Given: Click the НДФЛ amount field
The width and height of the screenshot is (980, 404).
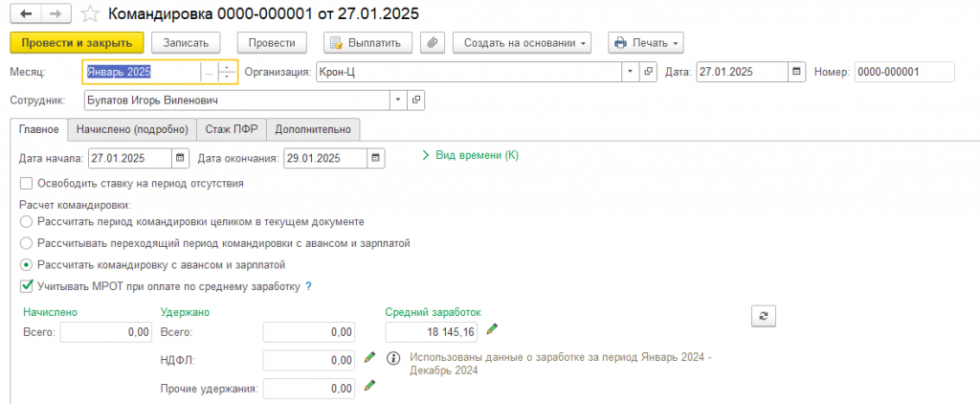Looking at the screenshot, I should coord(309,360).
